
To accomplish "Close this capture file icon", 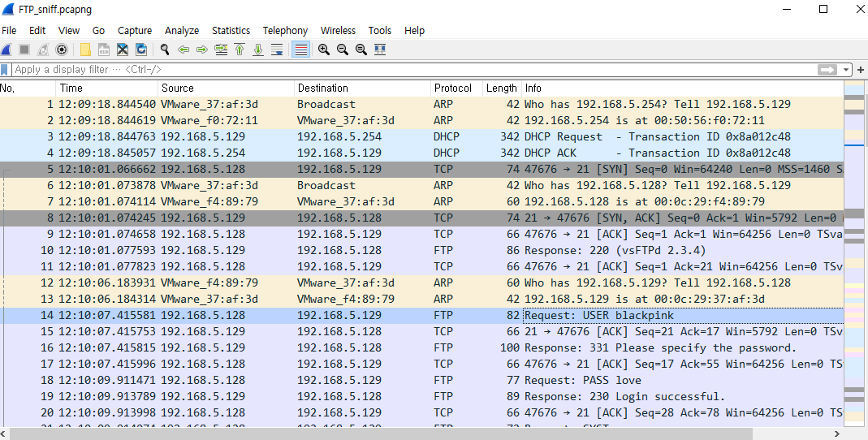I will pyautogui.click(x=123, y=50).
